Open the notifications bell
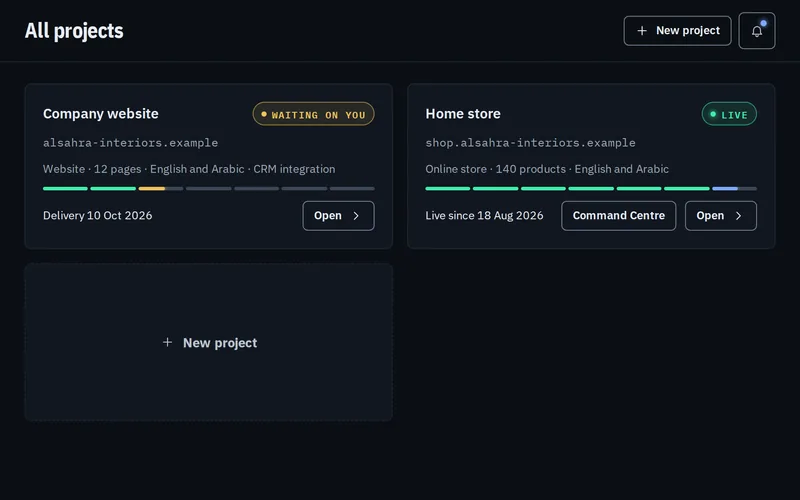 coord(757,31)
